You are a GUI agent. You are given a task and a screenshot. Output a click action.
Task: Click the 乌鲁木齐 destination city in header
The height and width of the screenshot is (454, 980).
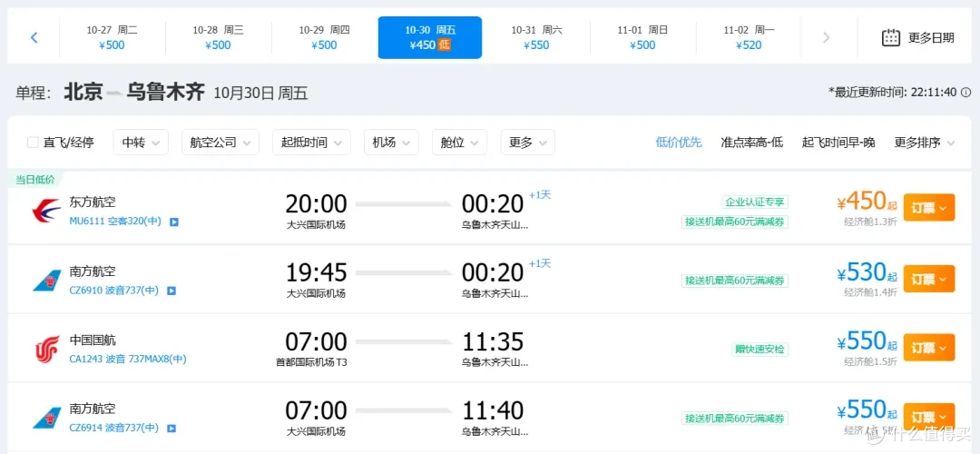pos(166,93)
